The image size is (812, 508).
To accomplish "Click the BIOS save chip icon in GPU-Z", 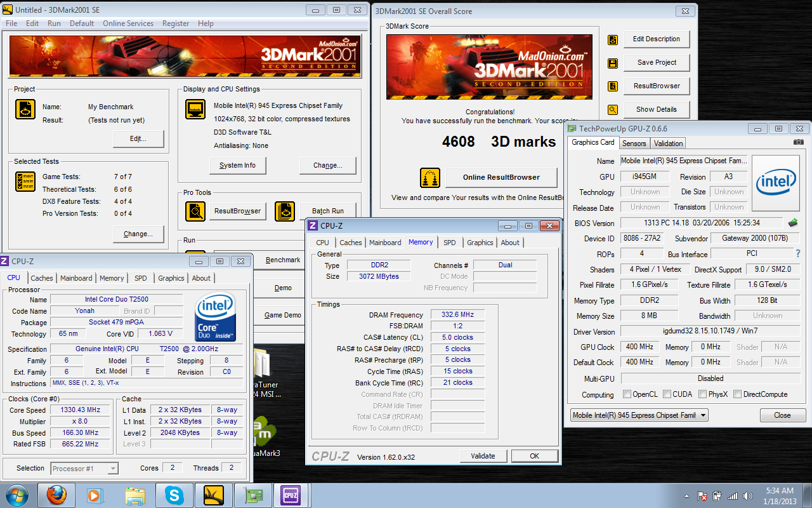I will (x=793, y=223).
